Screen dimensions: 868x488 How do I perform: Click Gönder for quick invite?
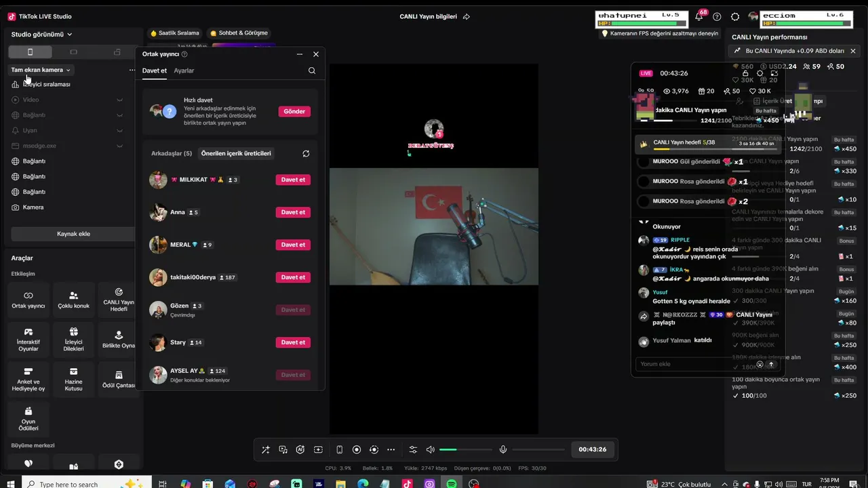click(x=294, y=111)
